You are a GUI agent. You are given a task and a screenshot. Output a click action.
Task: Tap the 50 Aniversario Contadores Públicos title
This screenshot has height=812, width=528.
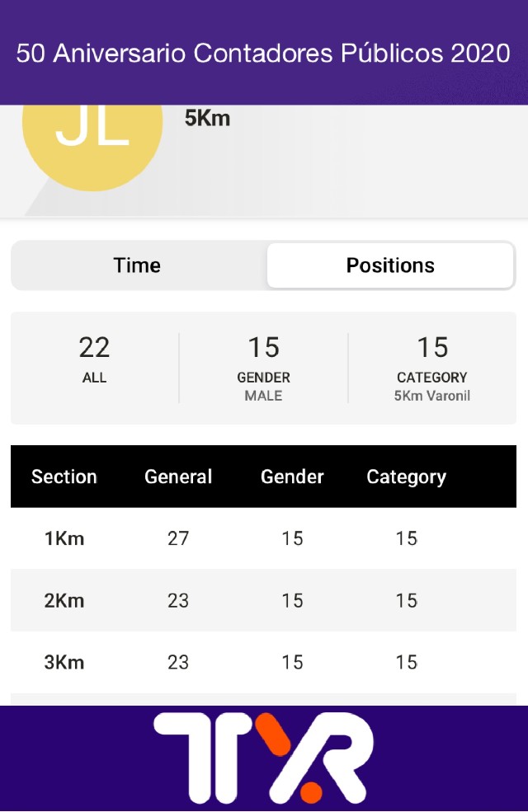tap(263, 54)
